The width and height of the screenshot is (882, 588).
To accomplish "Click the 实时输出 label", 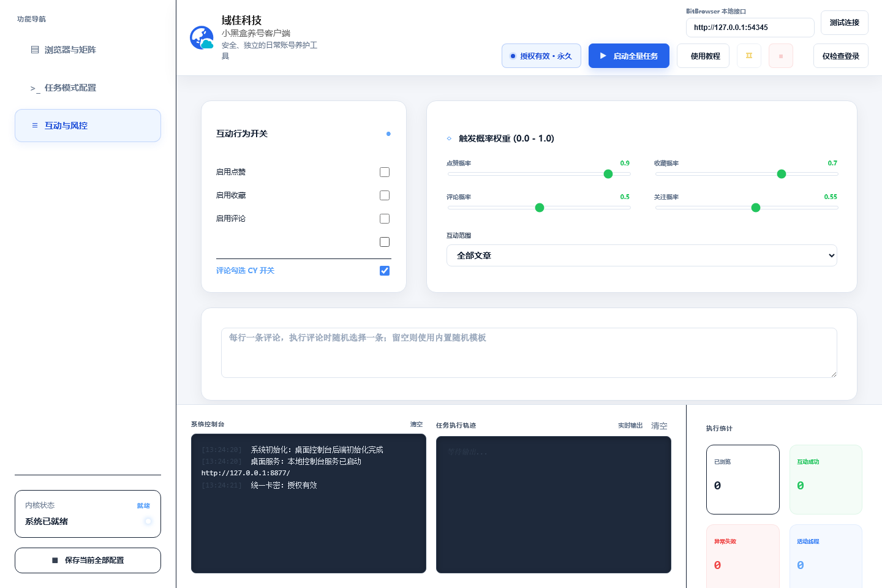I will (x=630, y=426).
